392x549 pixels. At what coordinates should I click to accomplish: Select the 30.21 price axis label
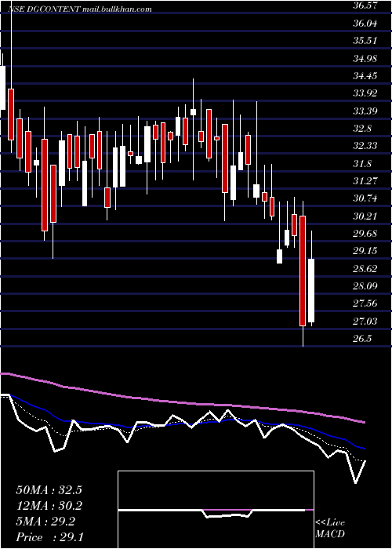tap(365, 216)
